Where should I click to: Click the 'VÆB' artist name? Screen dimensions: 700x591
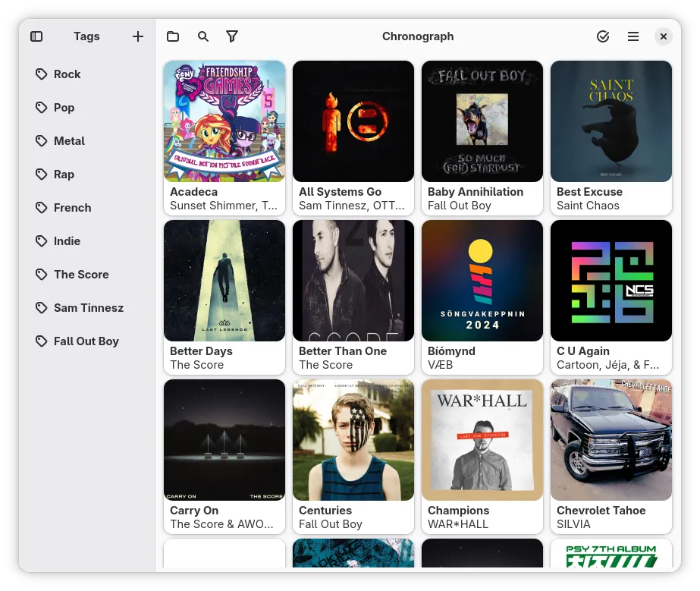[x=440, y=365]
